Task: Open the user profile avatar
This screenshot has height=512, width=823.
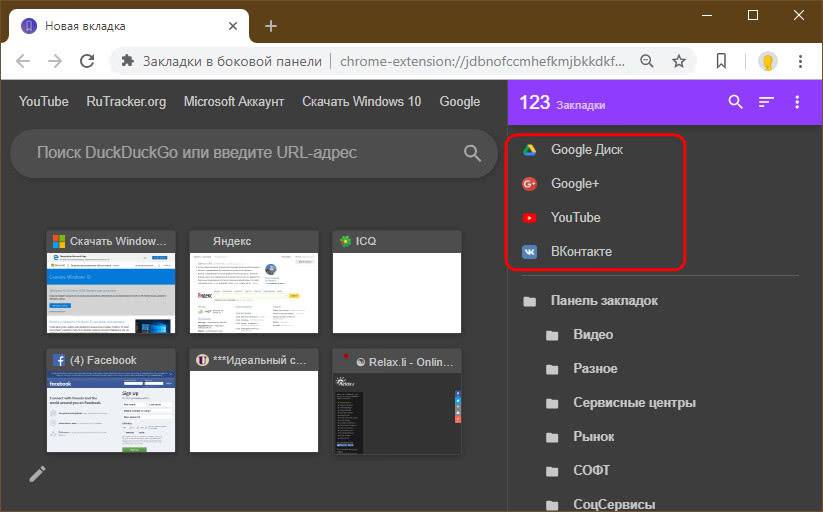Action: click(x=767, y=61)
